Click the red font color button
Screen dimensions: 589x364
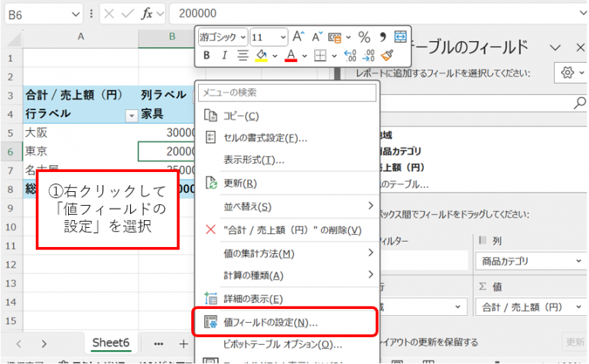point(290,55)
